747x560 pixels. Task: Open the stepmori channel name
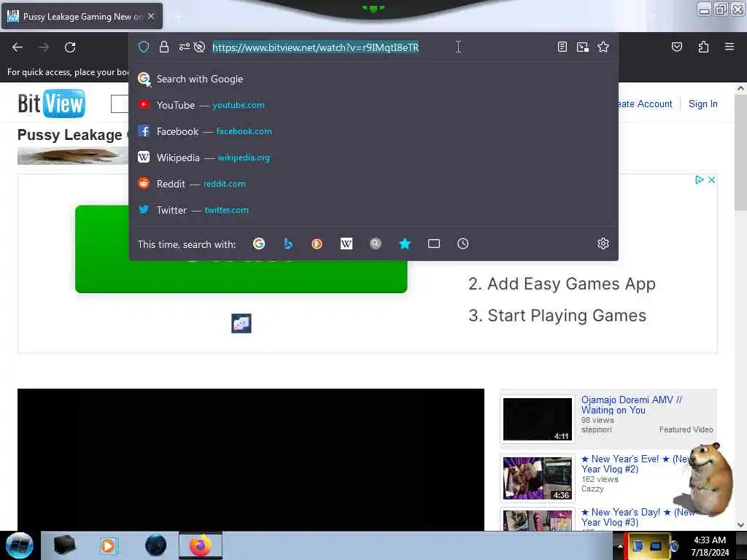coord(596,429)
